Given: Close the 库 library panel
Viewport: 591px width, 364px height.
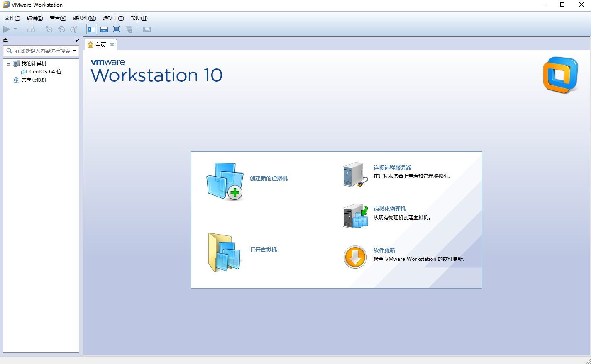Looking at the screenshot, I should point(77,41).
